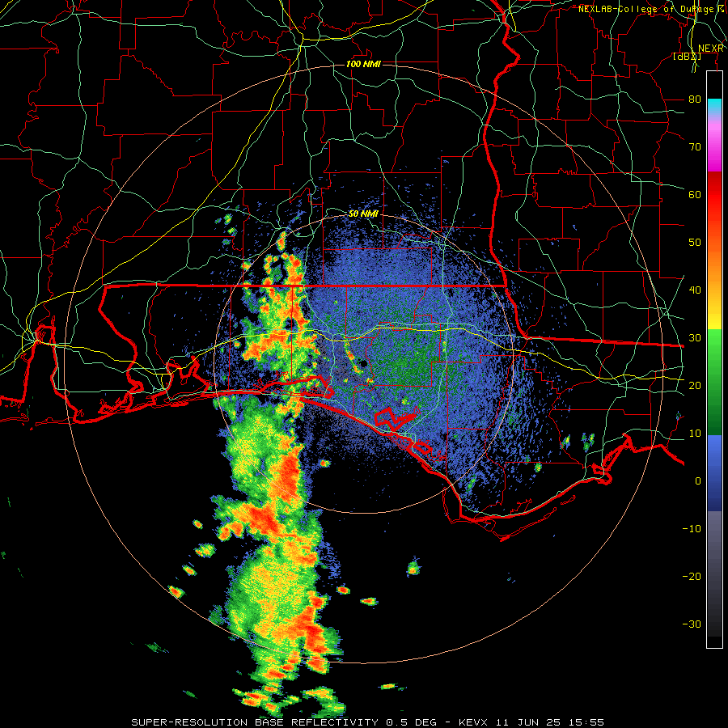Viewport: 728px width, 728px height.
Task: Click the red segment of the color bar
Action: [x=714, y=195]
